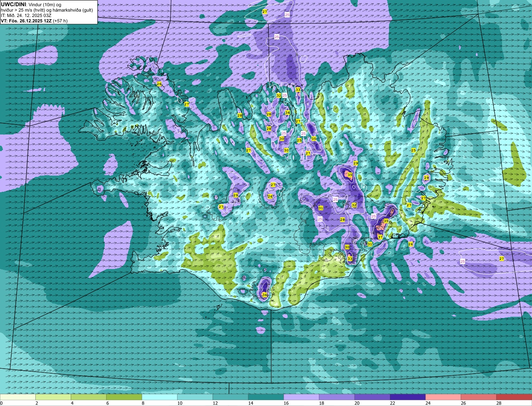Pick the 20–22 darker purple scale segment

point(372,397)
